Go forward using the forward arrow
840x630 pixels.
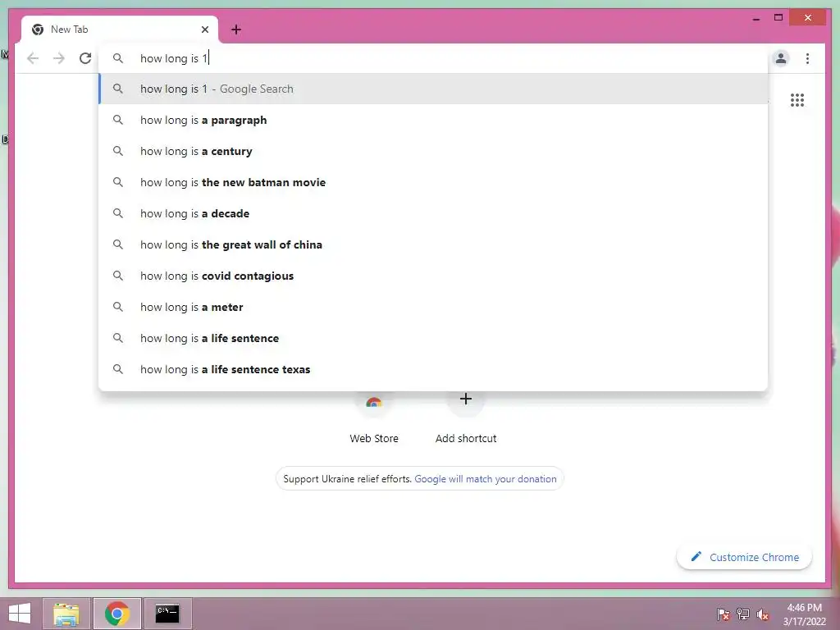coord(59,58)
